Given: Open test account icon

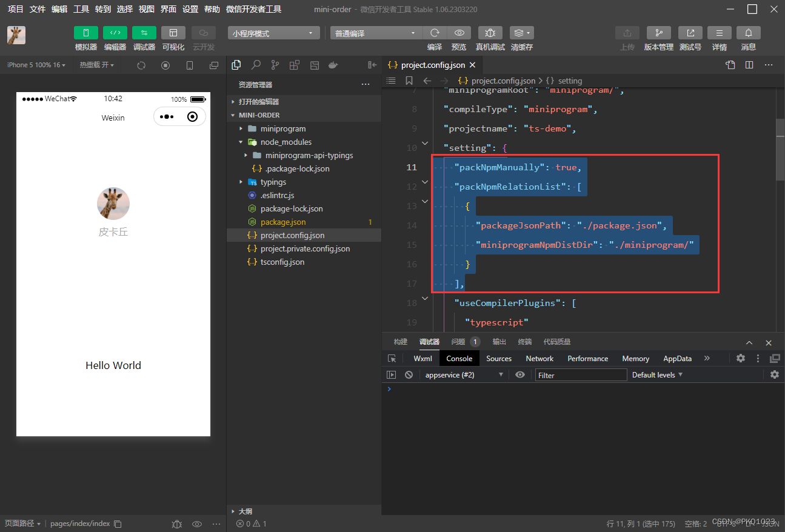Looking at the screenshot, I should [x=690, y=33].
